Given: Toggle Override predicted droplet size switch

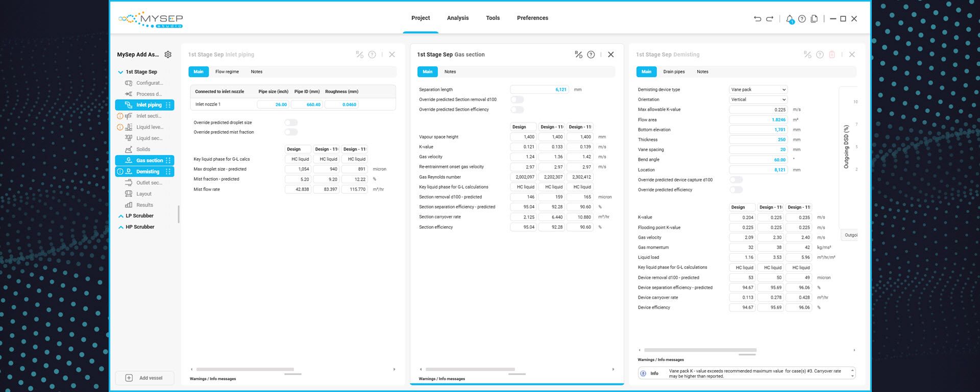Looking at the screenshot, I should tap(291, 122).
